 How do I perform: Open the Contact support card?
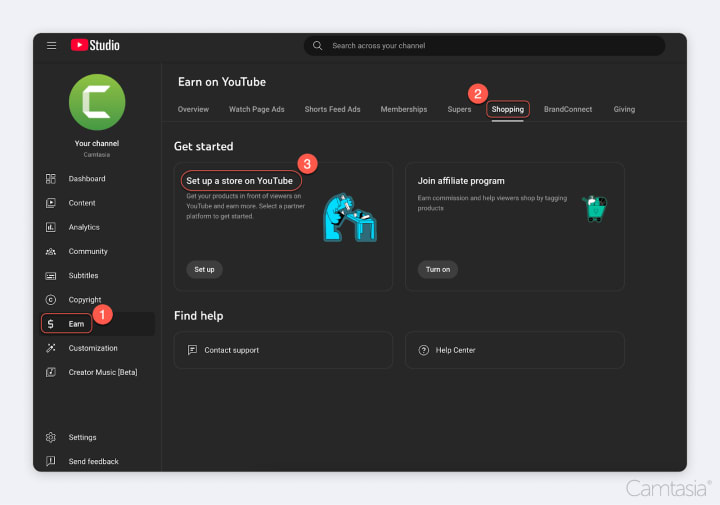[283, 350]
